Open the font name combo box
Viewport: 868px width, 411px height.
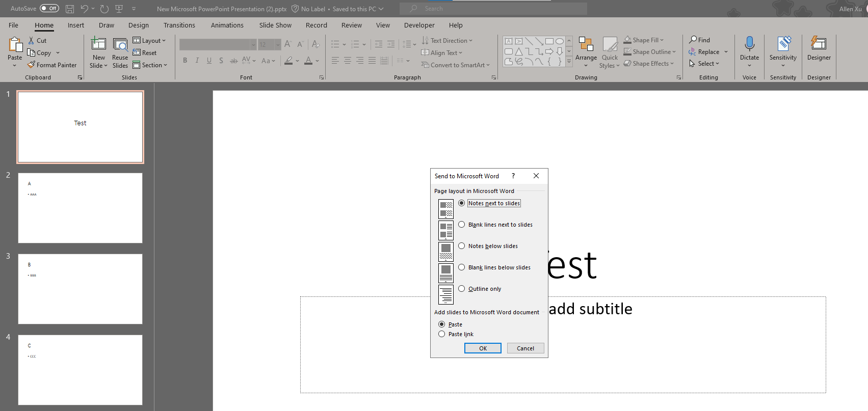pos(218,44)
